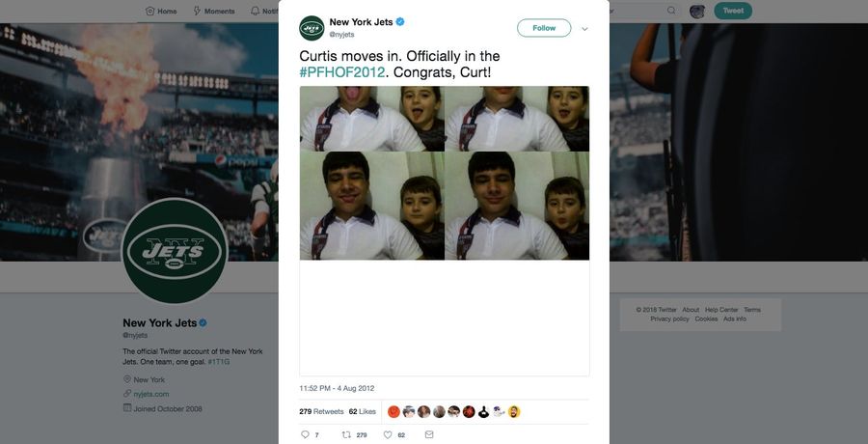This screenshot has height=444, width=868.
Task: Open the user profile avatar menu
Action: pos(697,11)
